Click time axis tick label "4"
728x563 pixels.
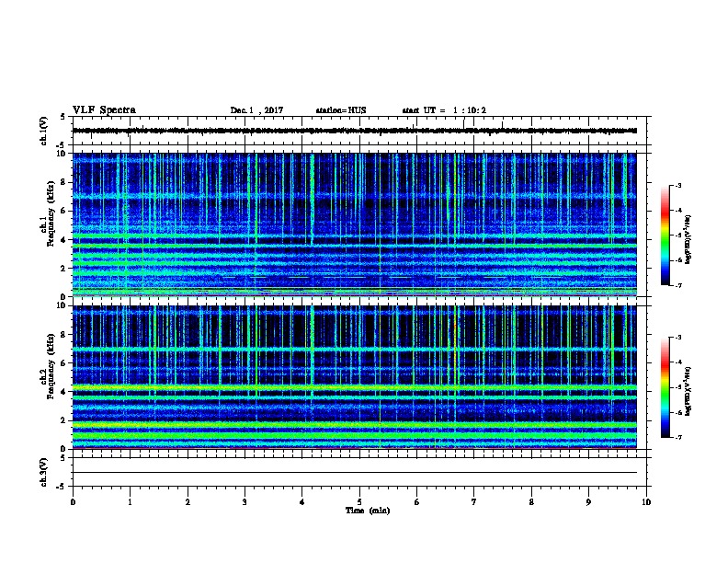coord(302,502)
